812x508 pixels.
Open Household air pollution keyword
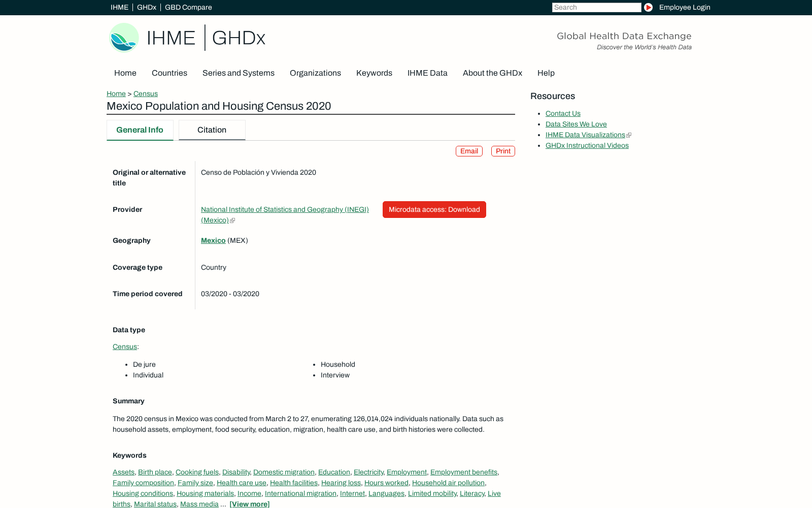coord(448,483)
